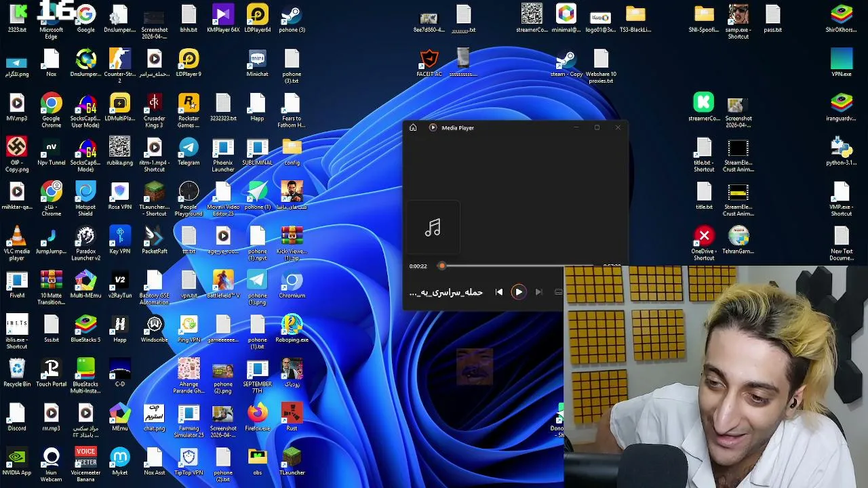
Task: Select the Rosa VPN desktop icon
Action: coord(120,195)
